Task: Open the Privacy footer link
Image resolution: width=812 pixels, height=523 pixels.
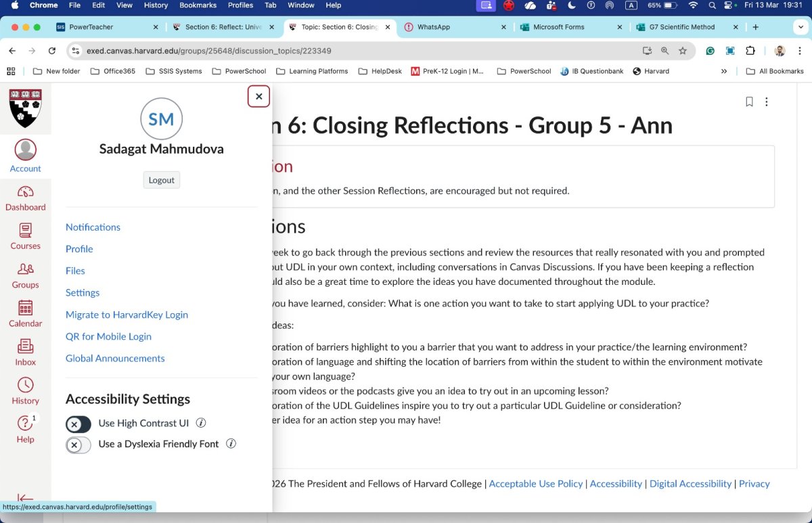Action: (754, 483)
